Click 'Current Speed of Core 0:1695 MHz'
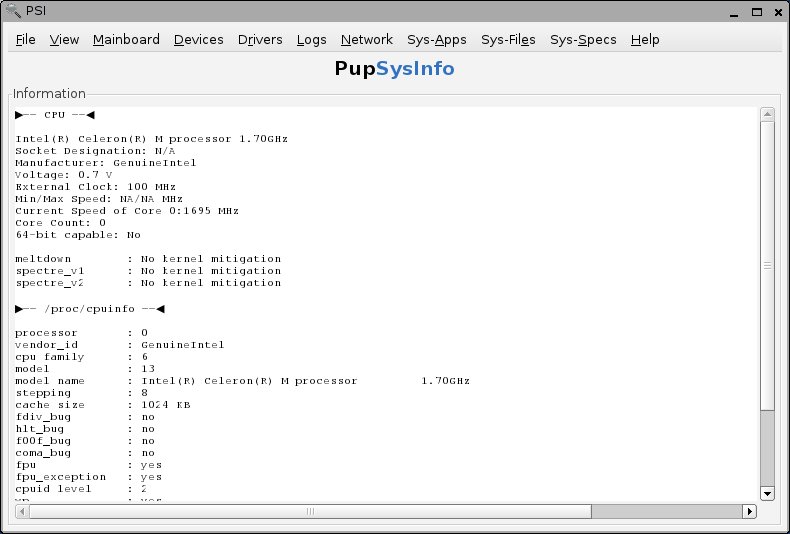 (127, 211)
